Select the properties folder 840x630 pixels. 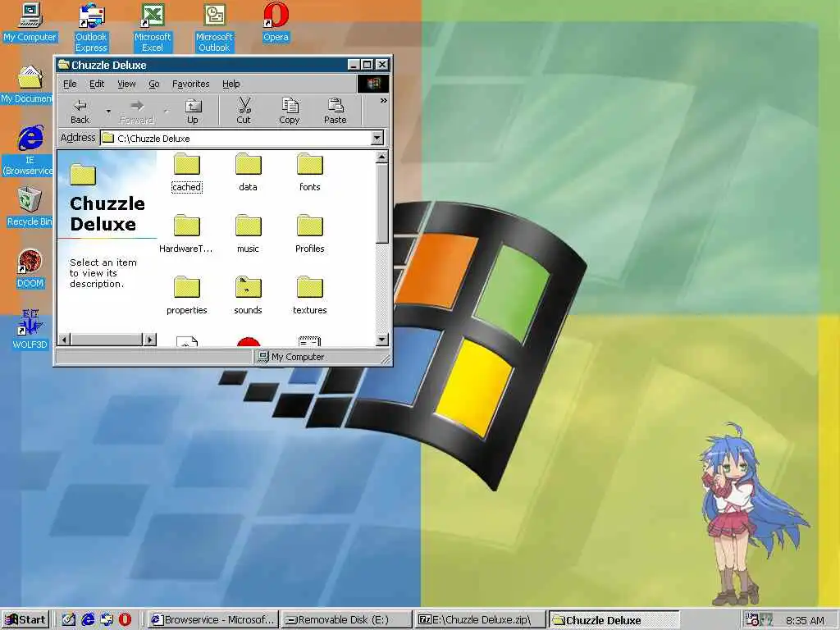(186, 295)
